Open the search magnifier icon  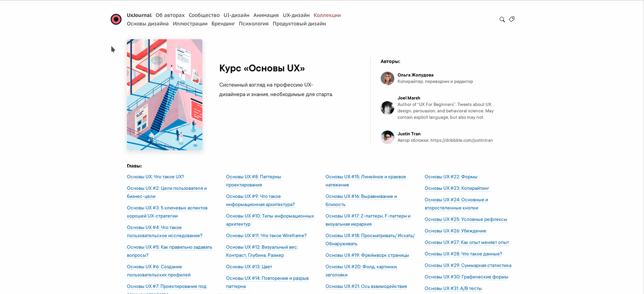point(502,19)
